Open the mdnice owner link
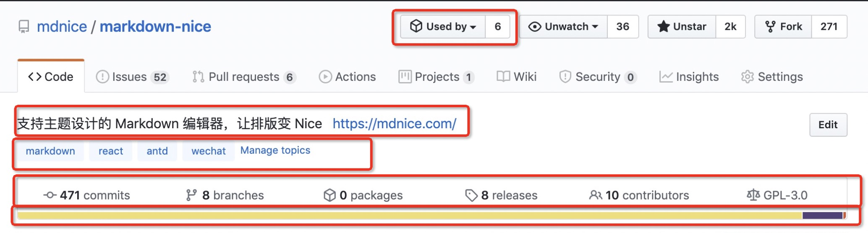 [62, 26]
